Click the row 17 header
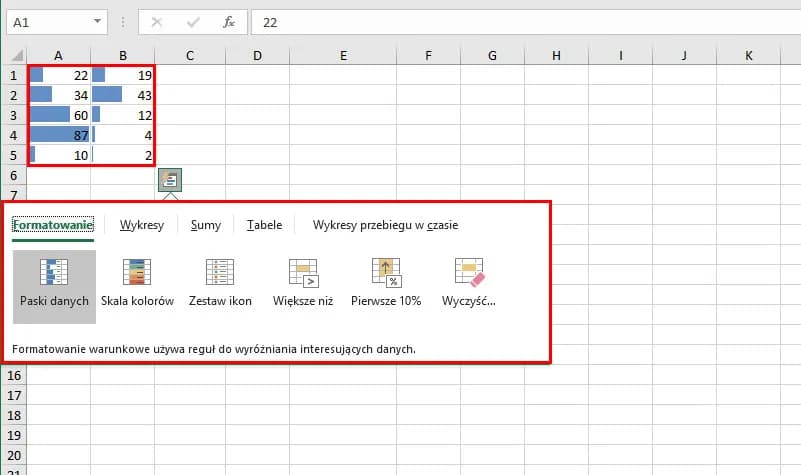The width and height of the screenshot is (801, 475). click(14, 396)
